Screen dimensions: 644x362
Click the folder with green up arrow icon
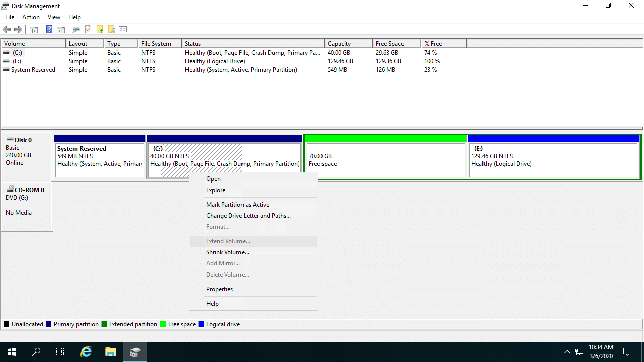tap(100, 29)
